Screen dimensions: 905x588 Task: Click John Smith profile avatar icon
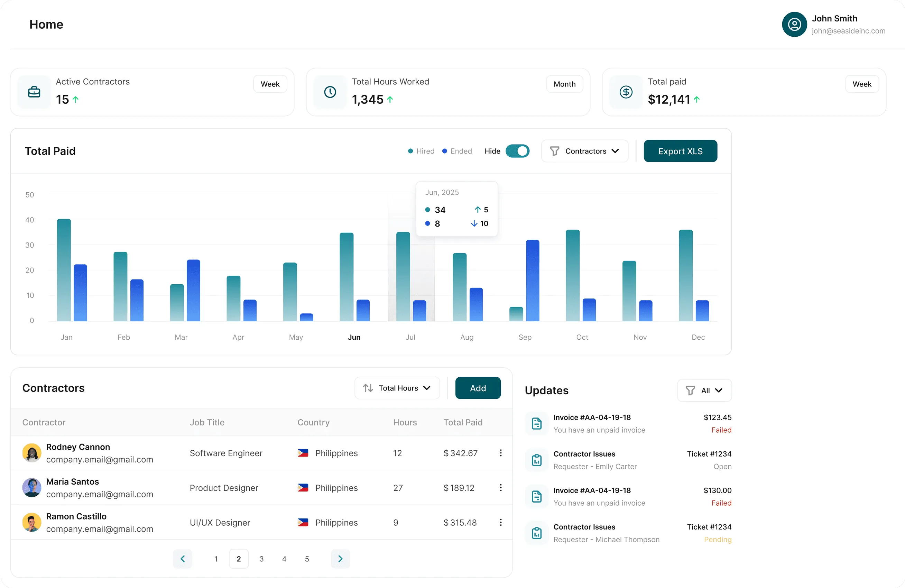(x=794, y=24)
